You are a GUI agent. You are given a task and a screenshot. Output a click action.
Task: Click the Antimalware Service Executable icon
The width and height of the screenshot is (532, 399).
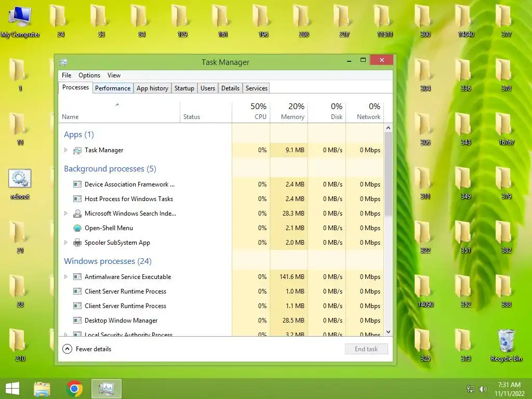point(77,277)
